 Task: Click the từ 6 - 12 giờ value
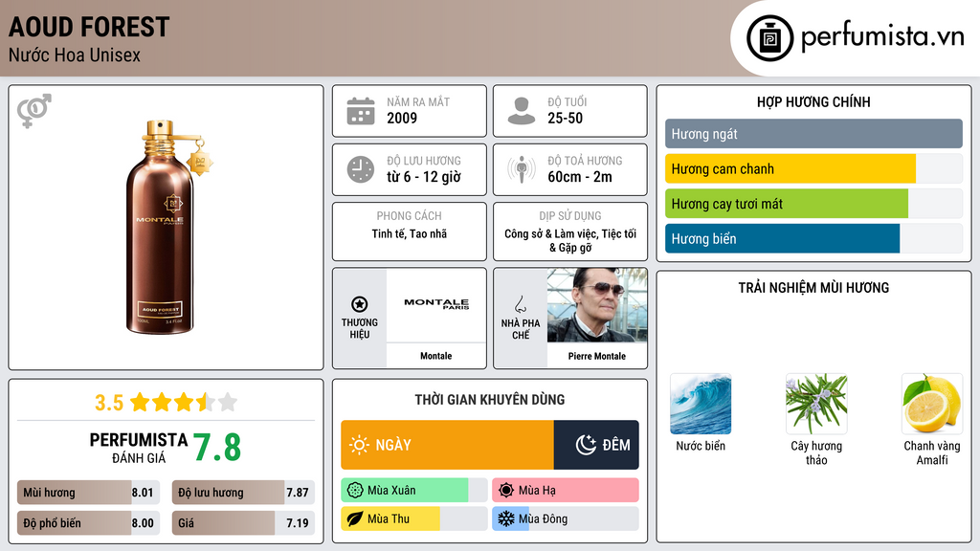click(x=424, y=177)
